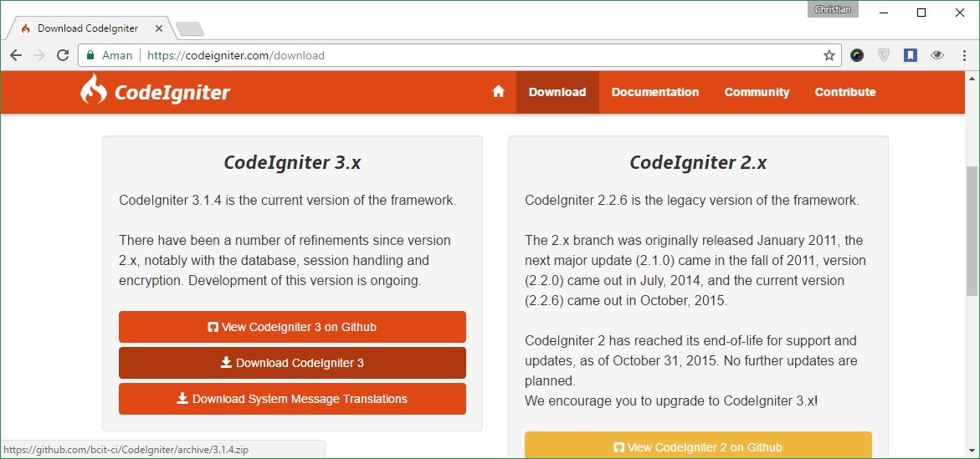Click the green secure padlock icon

90,55
